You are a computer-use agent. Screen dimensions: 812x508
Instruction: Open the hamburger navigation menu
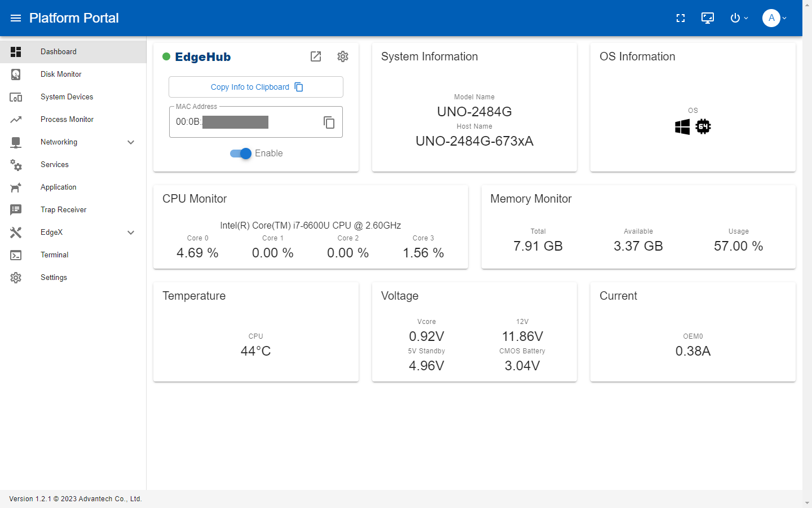(x=16, y=18)
